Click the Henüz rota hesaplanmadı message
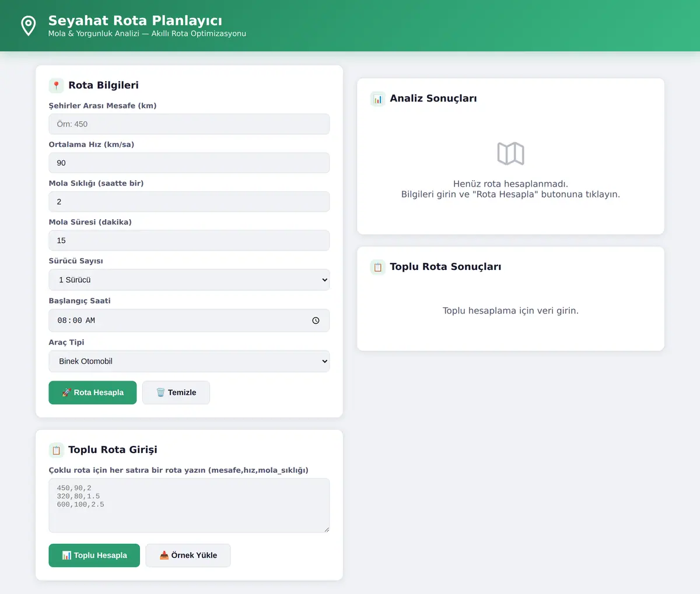 point(510,184)
